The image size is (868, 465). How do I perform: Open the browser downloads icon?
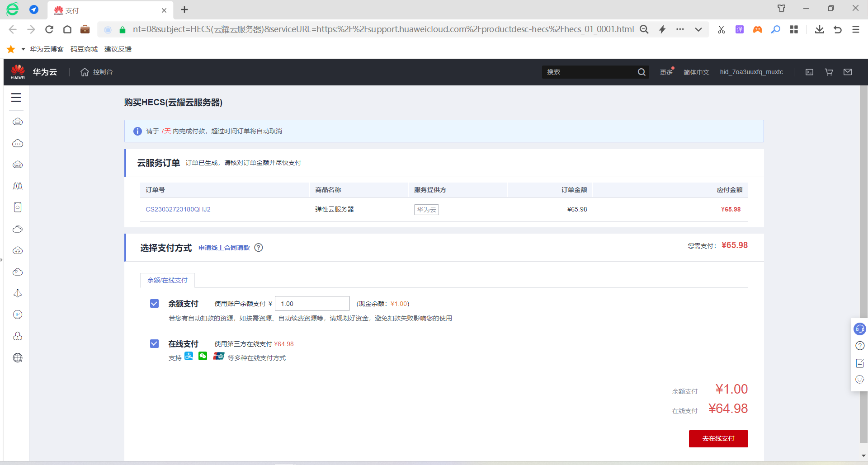[820, 29]
